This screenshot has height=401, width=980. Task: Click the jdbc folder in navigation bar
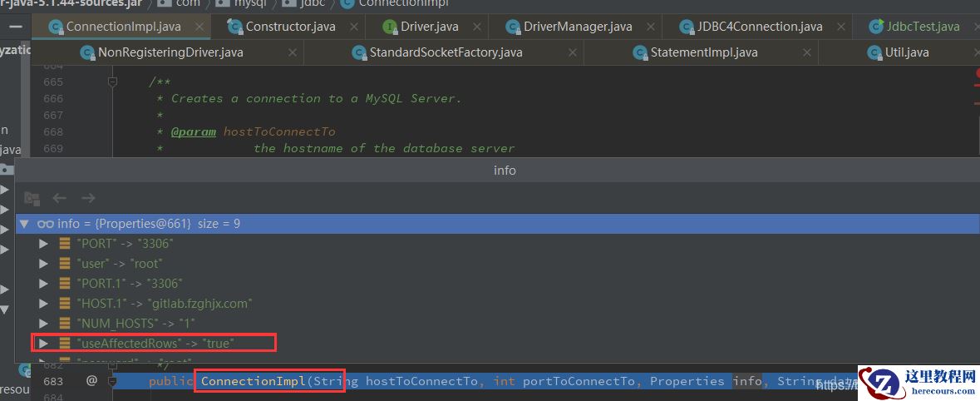305,3
